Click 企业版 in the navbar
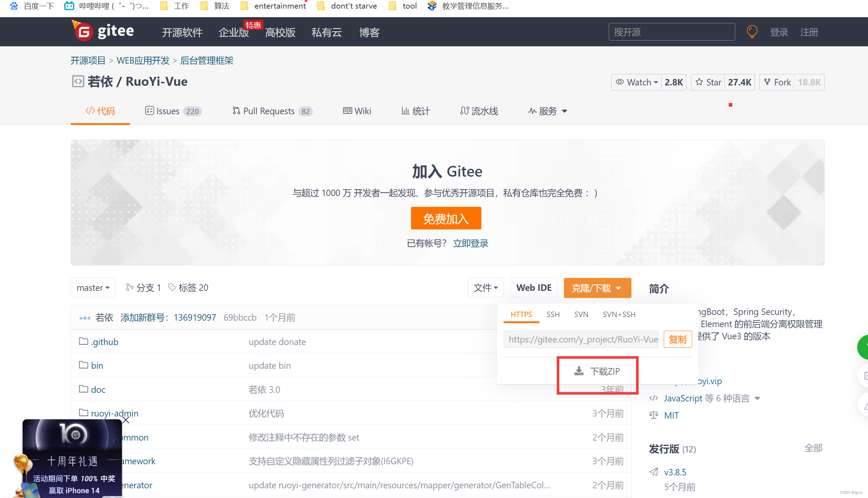 coord(234,32)
